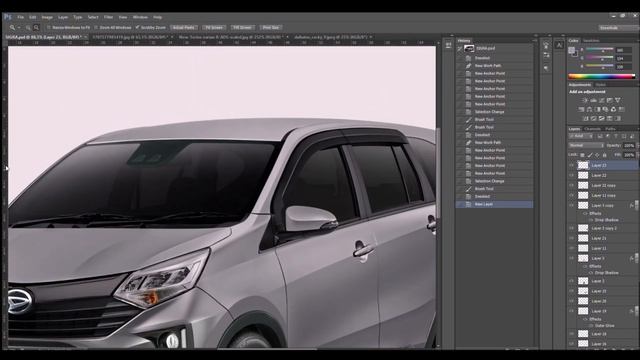Add a Levels adjustment
640x360 pixels.
point(593,100)
